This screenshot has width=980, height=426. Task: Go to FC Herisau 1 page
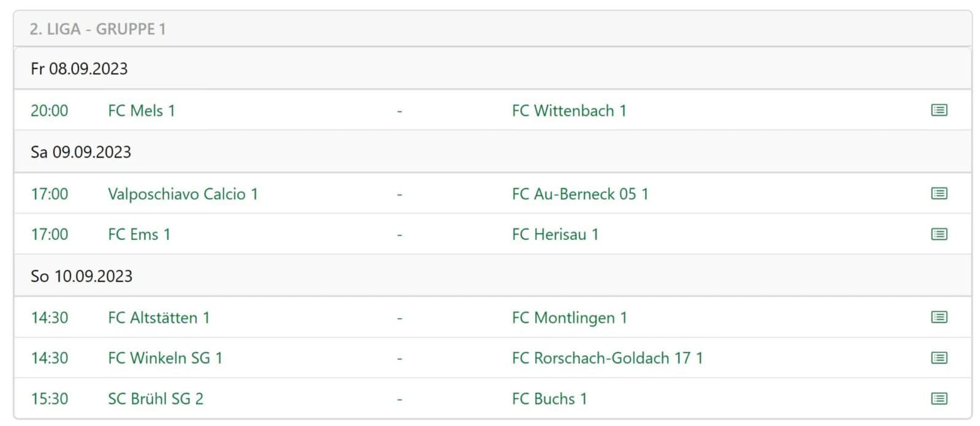(555, 234)
